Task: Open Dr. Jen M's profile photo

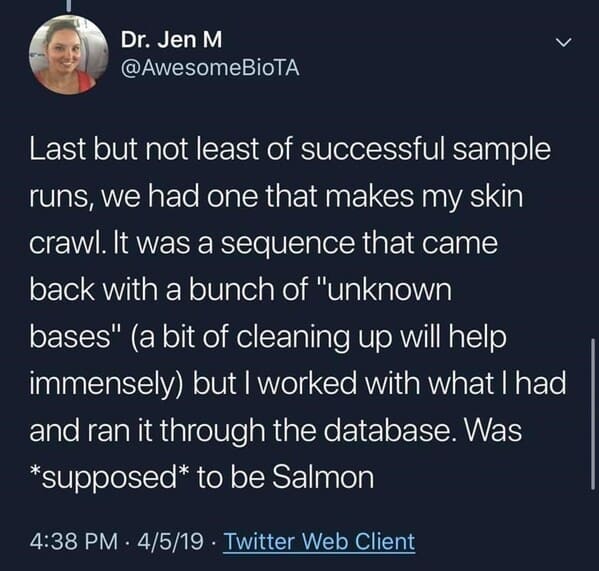Action: [x=68, y=54]
